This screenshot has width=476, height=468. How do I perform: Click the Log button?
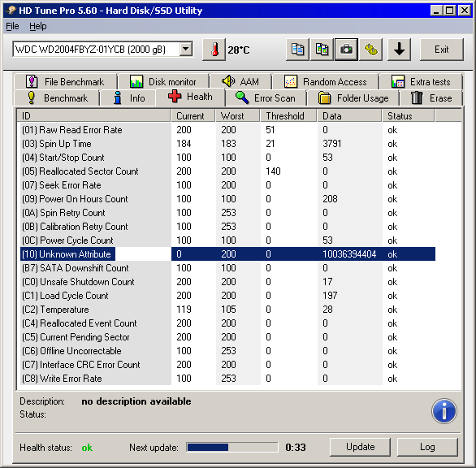pyautogui.click(x=427, y=447)
